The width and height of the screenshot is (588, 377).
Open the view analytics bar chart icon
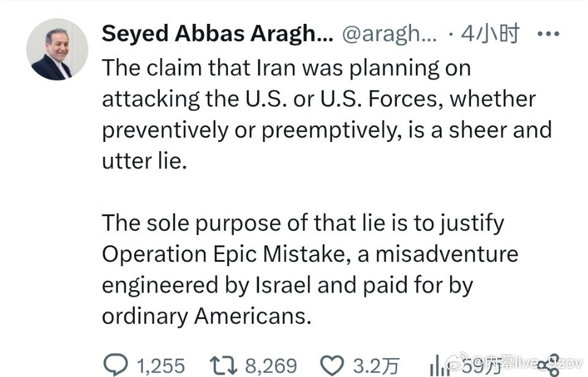pyautogui.click(x=437, y=366)
